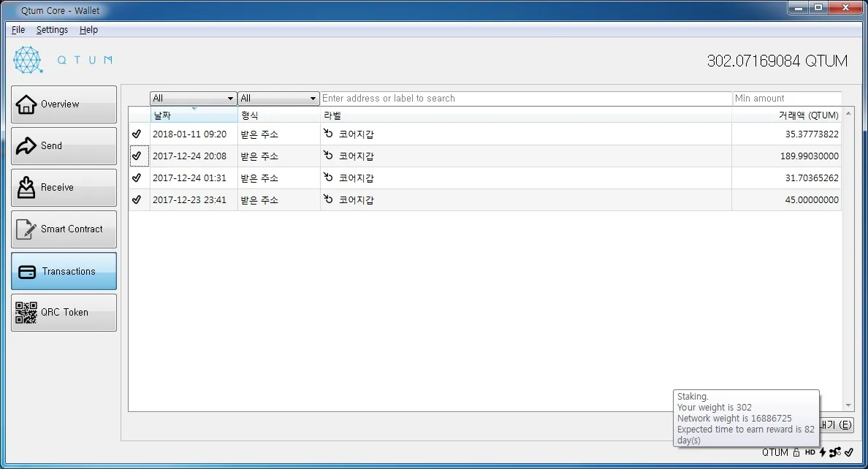Click the Smart Contract document icon
Screen dimensions: 868x469
click(26, 229)
